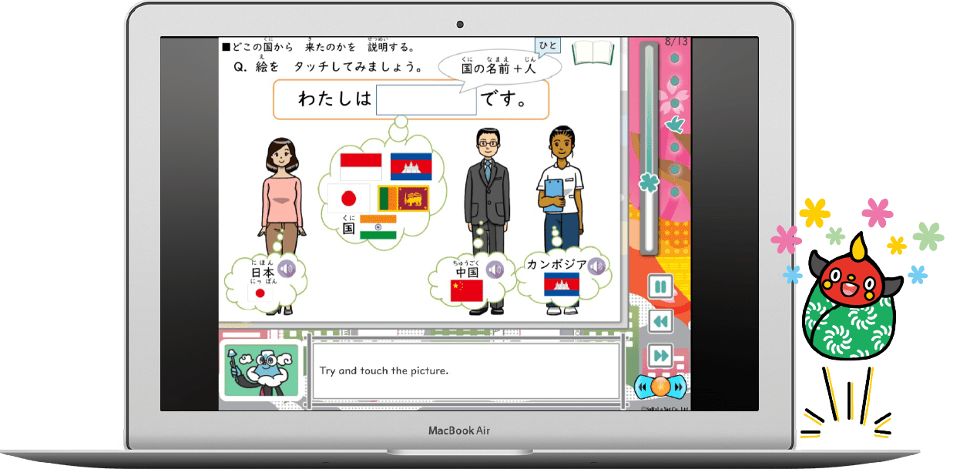Rewind to the previous scene
Image resolution: width=980 pixels, height=469 pixels.
tap(660, 321)
